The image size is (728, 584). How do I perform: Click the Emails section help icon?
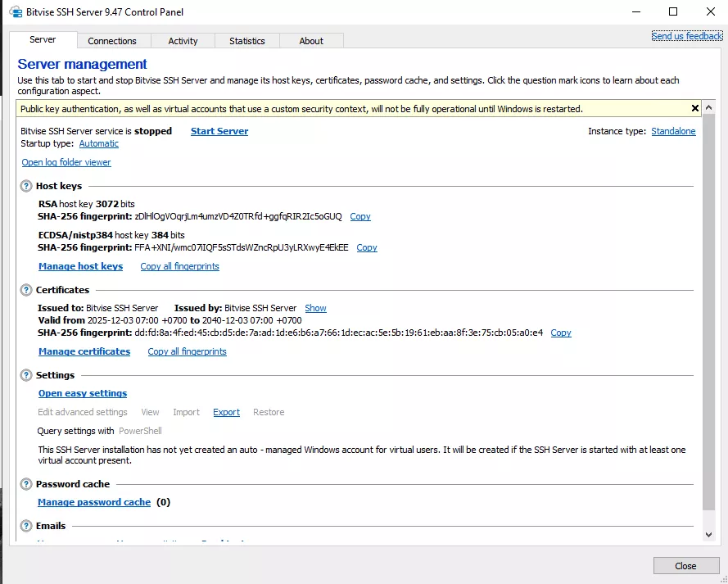pos(26,526)
